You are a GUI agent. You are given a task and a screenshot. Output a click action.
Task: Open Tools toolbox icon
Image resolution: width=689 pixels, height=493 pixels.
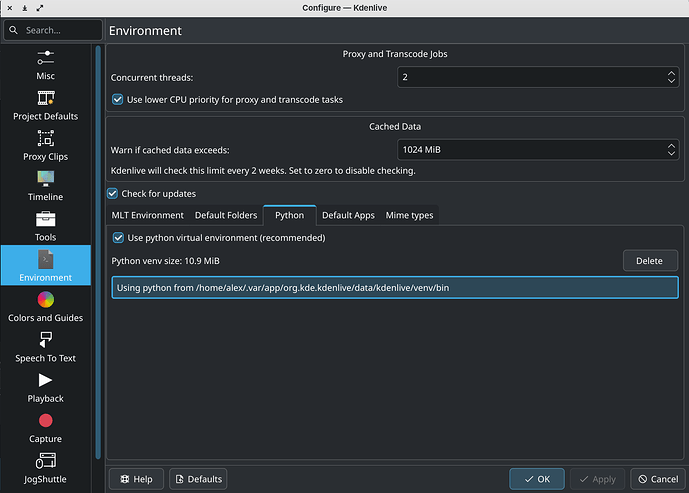[46, 219]
